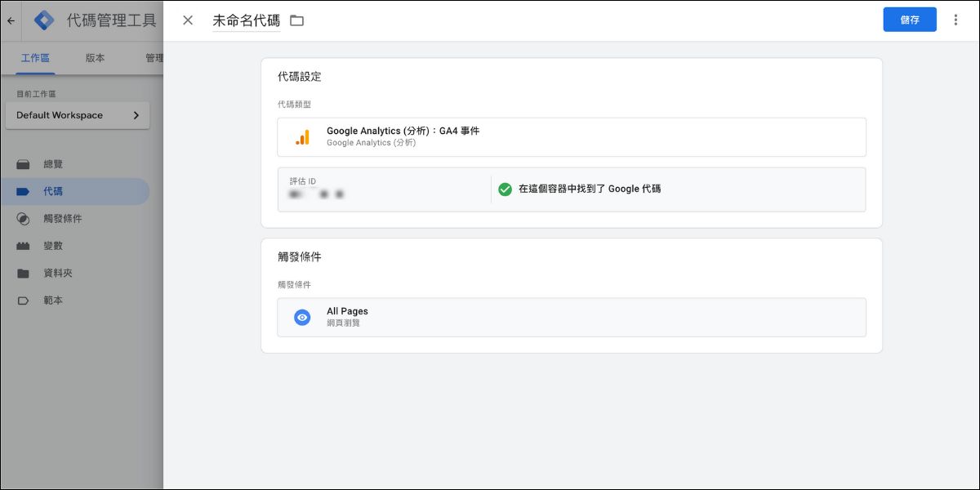
Task: Open the three-dot more options menu
Action: point(955,20)
